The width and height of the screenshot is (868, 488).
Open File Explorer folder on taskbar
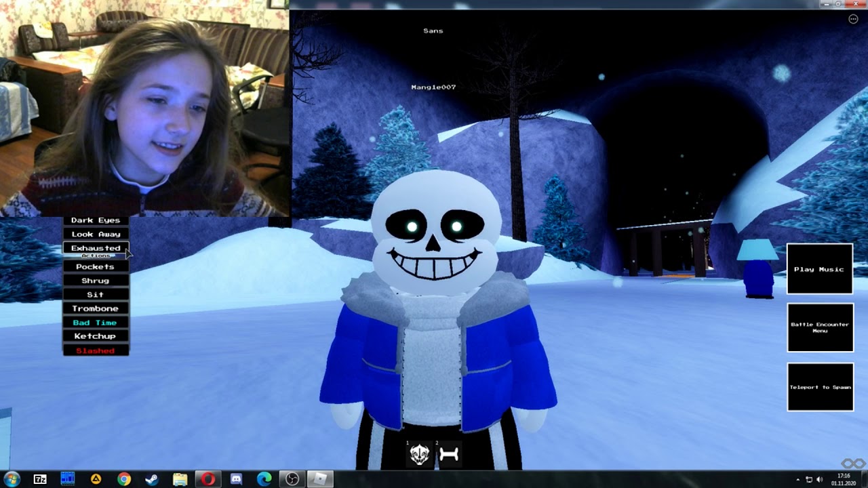[x=180, y=479]
